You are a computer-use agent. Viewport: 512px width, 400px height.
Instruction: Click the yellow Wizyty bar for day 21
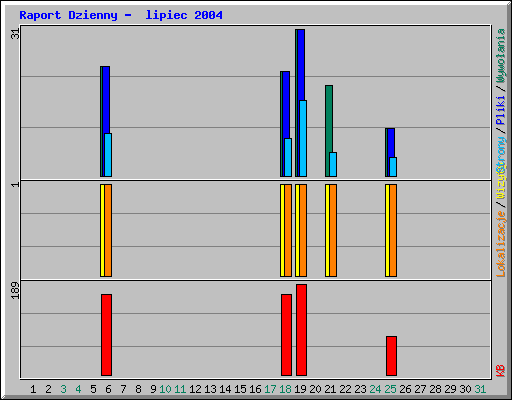[x=327, y=230]
